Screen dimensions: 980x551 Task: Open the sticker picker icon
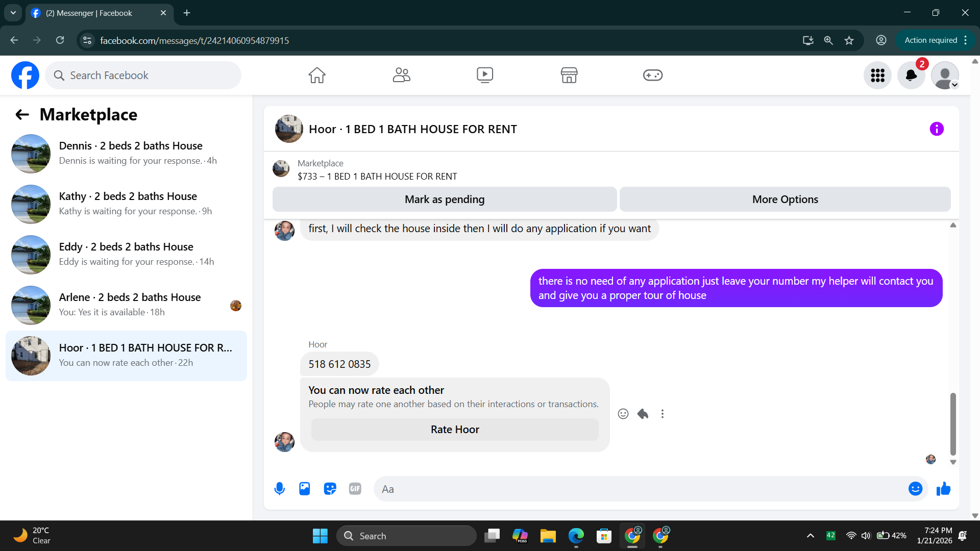click(x=330, y=489)
